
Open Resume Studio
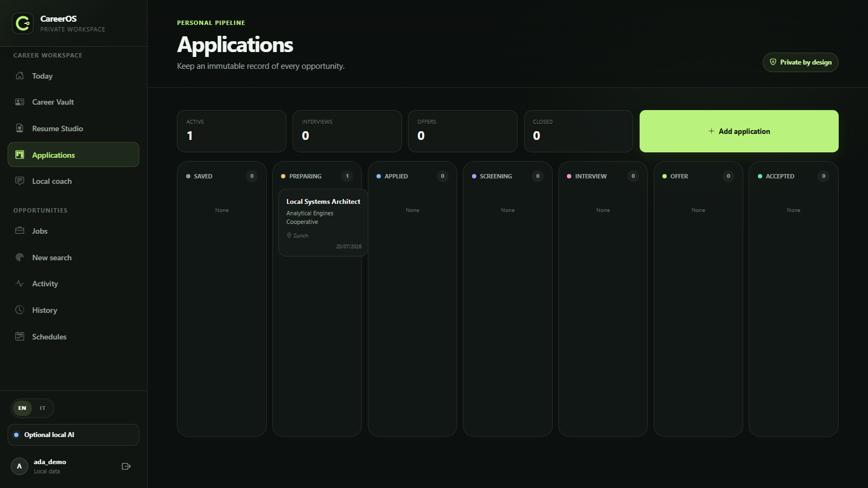pyautogui.click(x=73, y=129)
